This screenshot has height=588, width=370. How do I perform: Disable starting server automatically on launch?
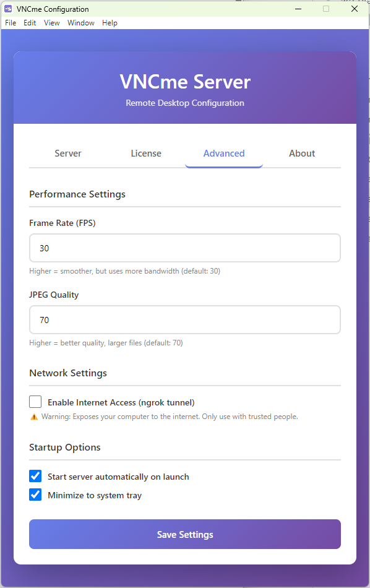click(x=35, y=476)
